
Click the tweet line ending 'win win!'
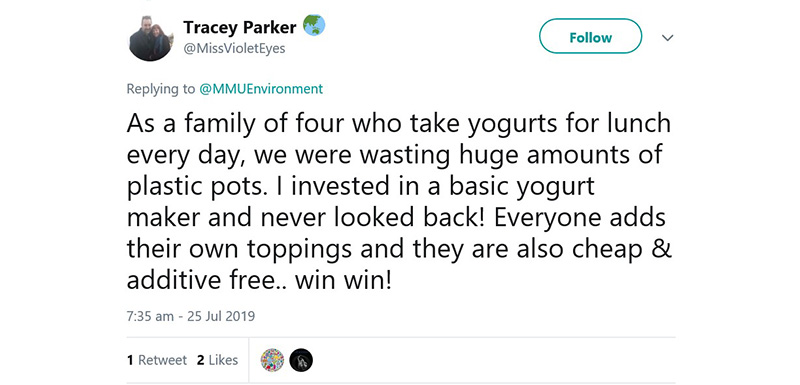259,281
